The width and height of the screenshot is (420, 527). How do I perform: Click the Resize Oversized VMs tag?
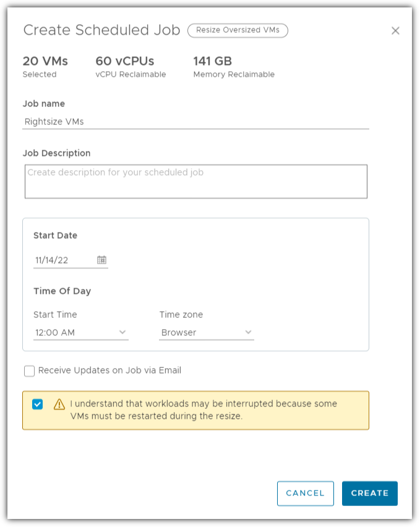click(238, 30)
